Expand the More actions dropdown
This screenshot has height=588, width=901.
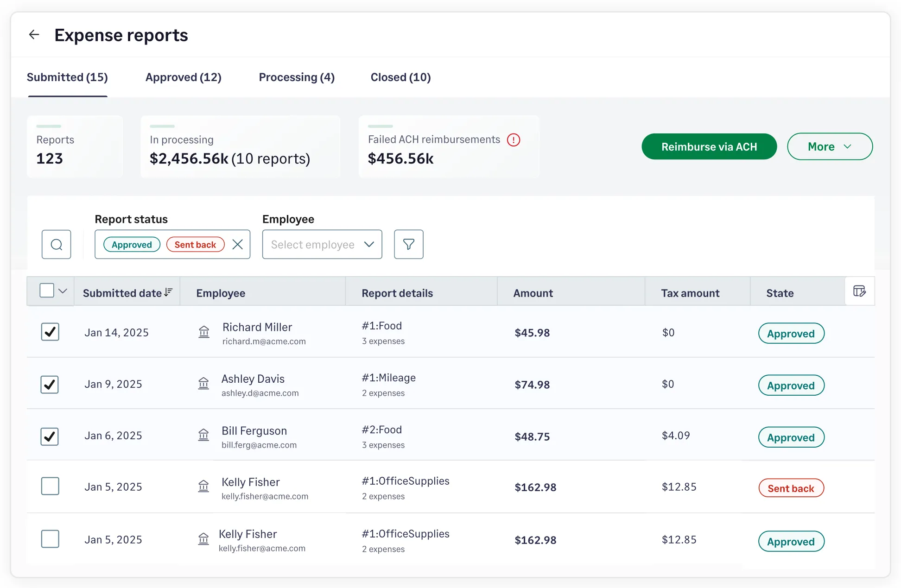click(x=830, y=146)
